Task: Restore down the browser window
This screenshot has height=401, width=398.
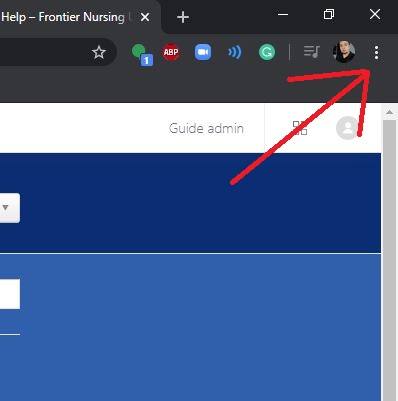Action: click(329, 14)
